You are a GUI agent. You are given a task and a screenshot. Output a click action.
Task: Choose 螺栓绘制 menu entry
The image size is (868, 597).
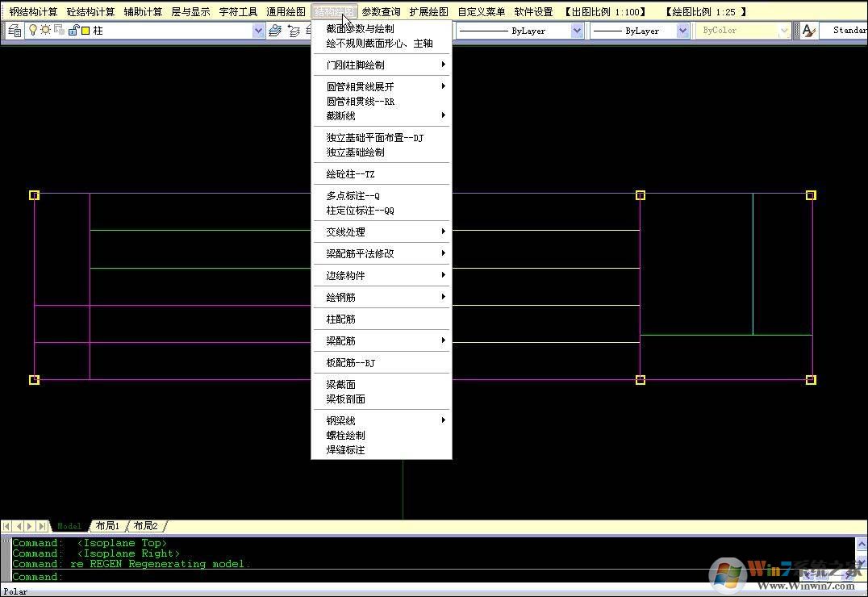pos(345,435)
